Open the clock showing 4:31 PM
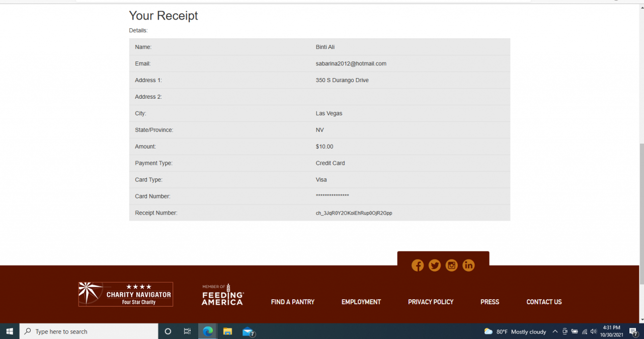This screenshot has height=339, width=644. pyautogui.click(x=611, y=331)
